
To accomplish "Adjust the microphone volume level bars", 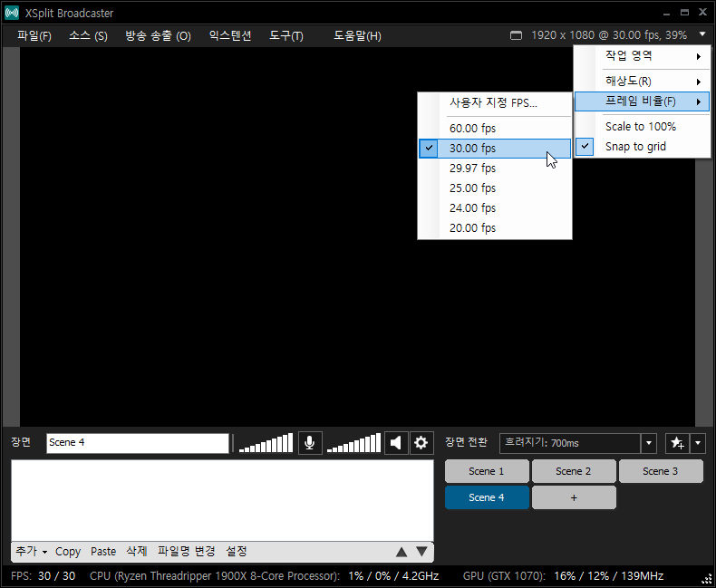I will tap(266, 443).
